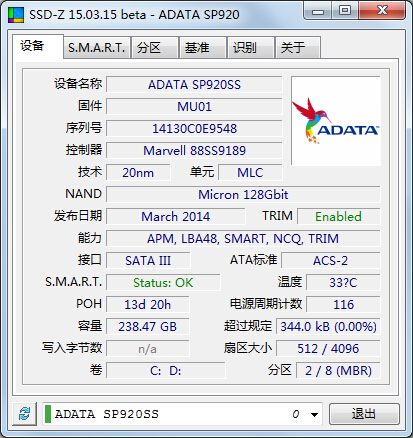Image resolution: width=413 pixels, height=438 pixels.
Task: Click the POH value 13d 20h
Action: point(148,305)
